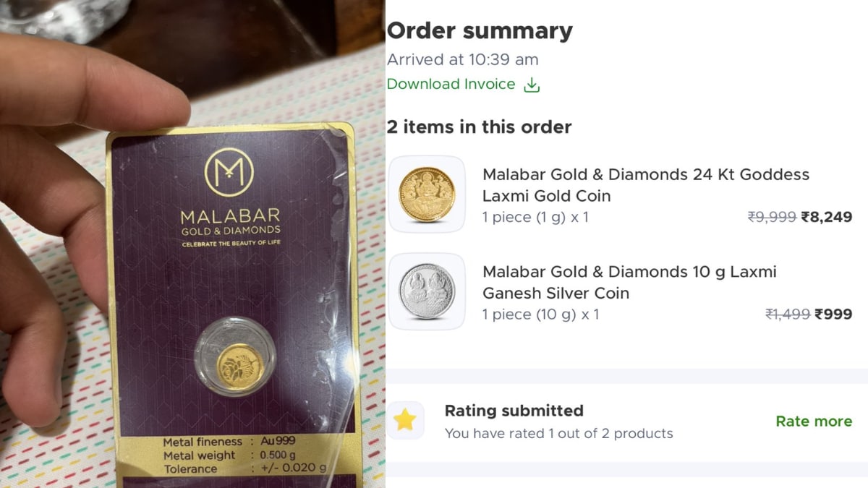This screenshot has width=868, height=488.
Task: Open Download Invoice
Action: [x=451, y=84]
